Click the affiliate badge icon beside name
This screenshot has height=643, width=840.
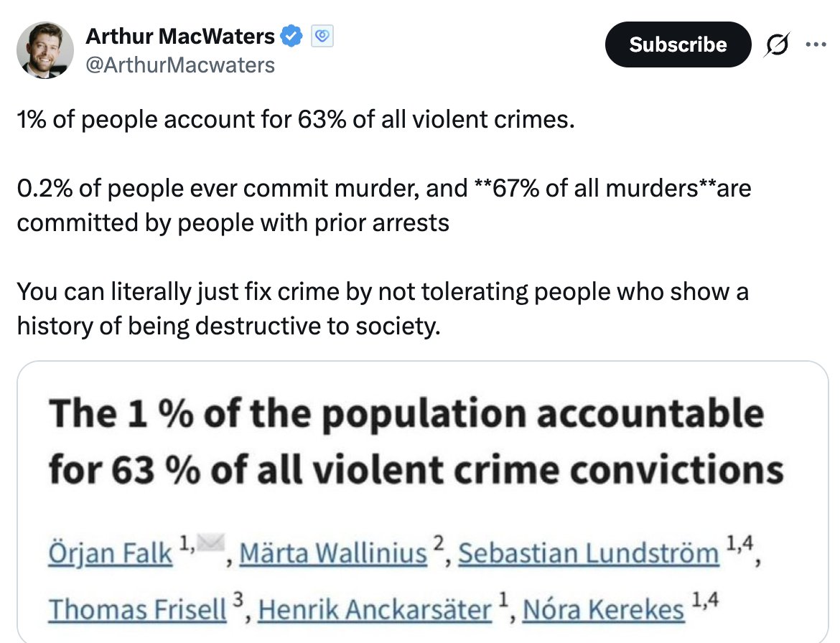click(x=322, y=37)
